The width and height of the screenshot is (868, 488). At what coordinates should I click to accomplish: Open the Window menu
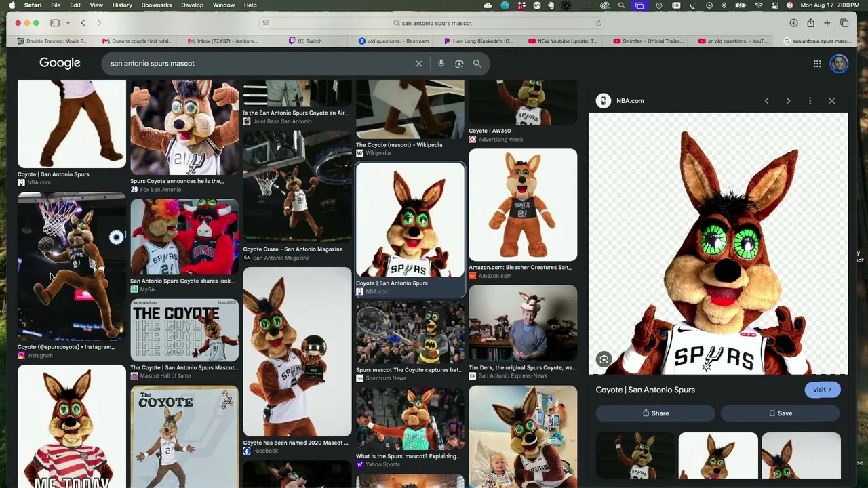224,5
